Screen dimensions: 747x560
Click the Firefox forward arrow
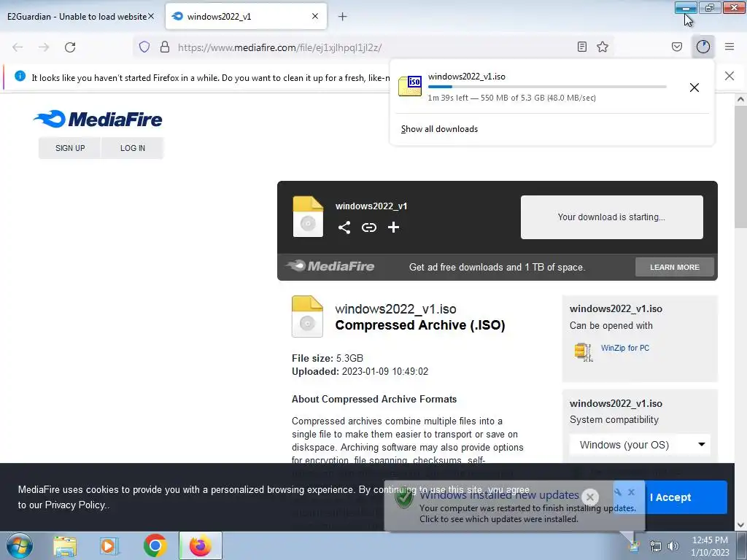pos(44,47)
